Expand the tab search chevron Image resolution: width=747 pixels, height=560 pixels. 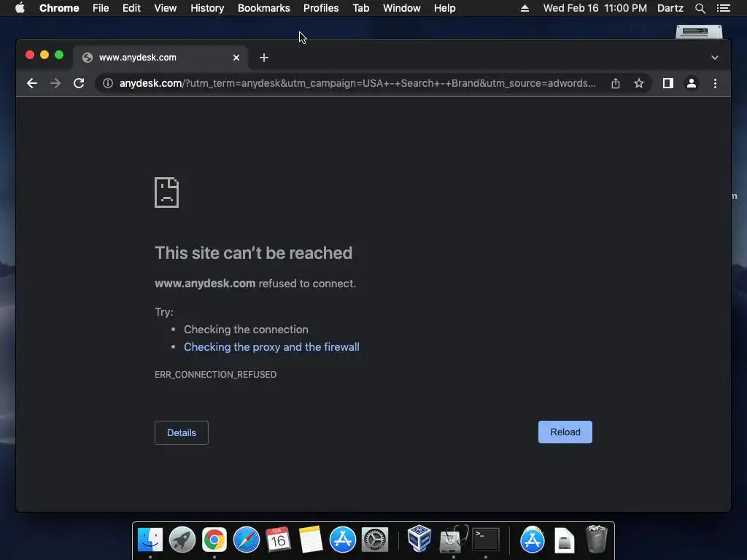715,58
